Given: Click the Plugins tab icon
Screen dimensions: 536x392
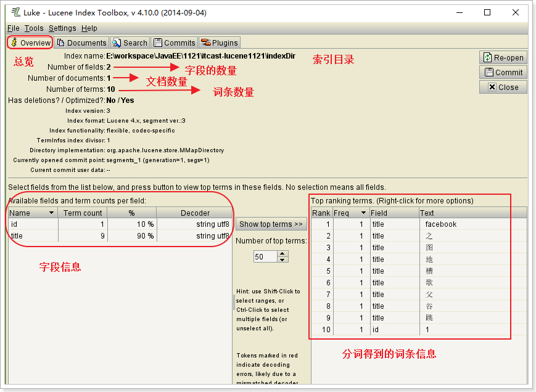Looking at the screenshot, I should point(205,43).
